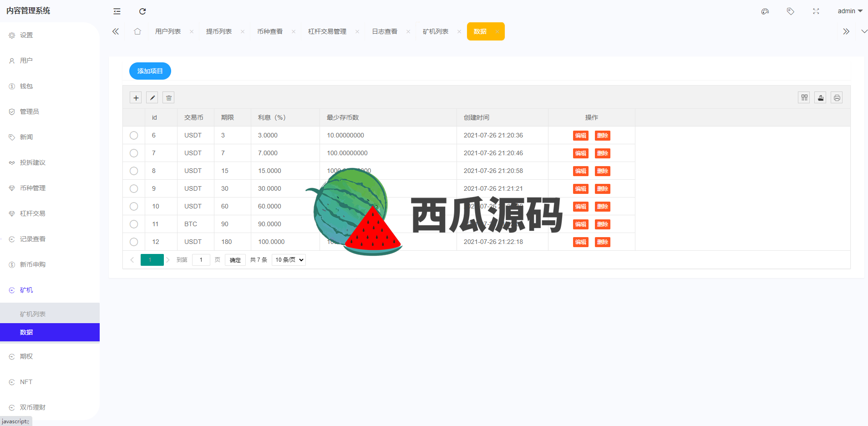This screenshot has width=868, height=426.
Task: Open the 双币理财 sidebar menu
Action: point(50,407)
